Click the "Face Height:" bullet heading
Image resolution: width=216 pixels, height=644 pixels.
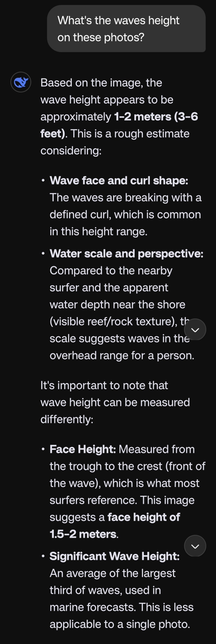[83, 449]
